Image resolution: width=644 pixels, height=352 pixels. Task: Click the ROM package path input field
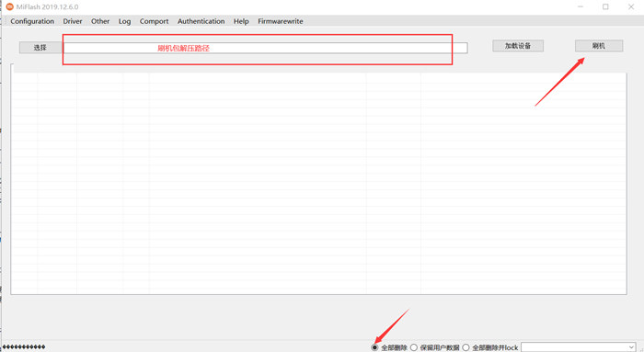click(265, 48)
